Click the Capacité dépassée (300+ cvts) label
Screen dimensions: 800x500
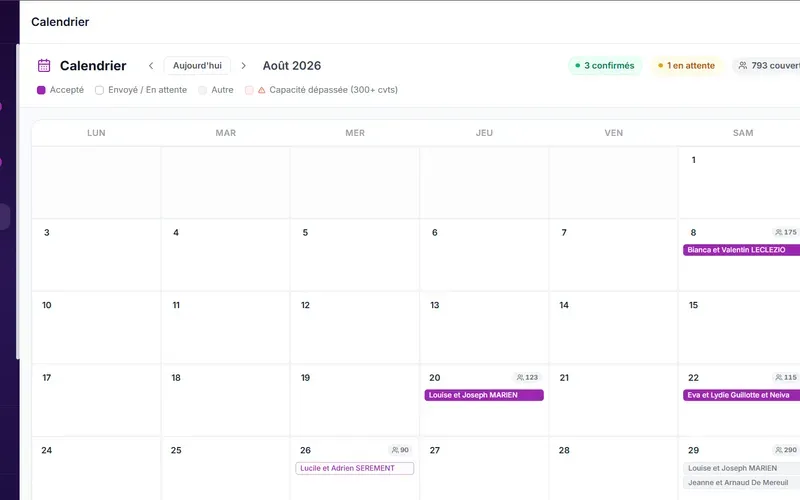tap(334, 90)
